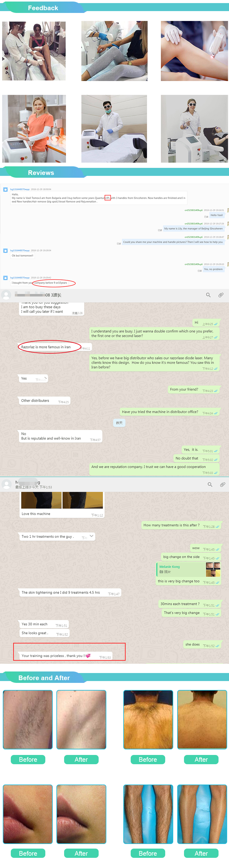This screenshot has height=868, width=229.
Task: Select the Reviews section header tab
Action: tap(41, 172)
